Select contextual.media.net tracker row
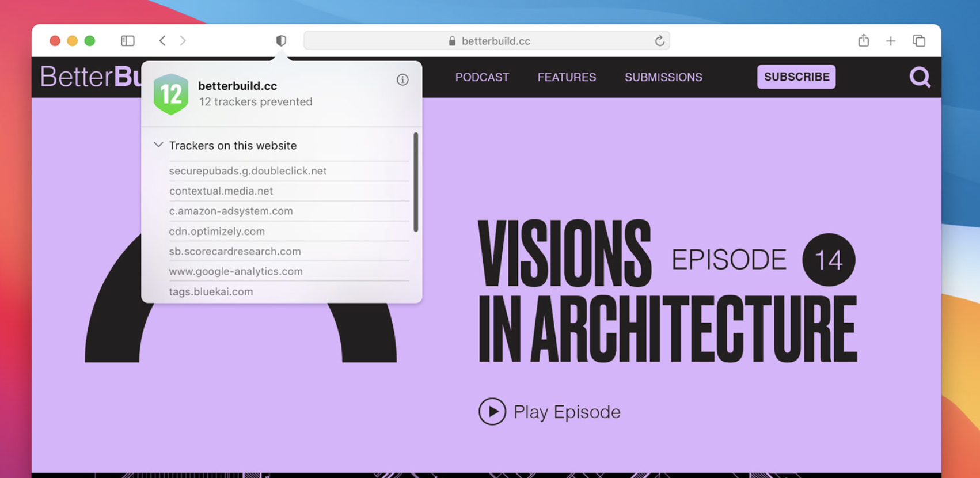Image resolution: width=980 pixels, height=478 pixels. tap(288, 191)
